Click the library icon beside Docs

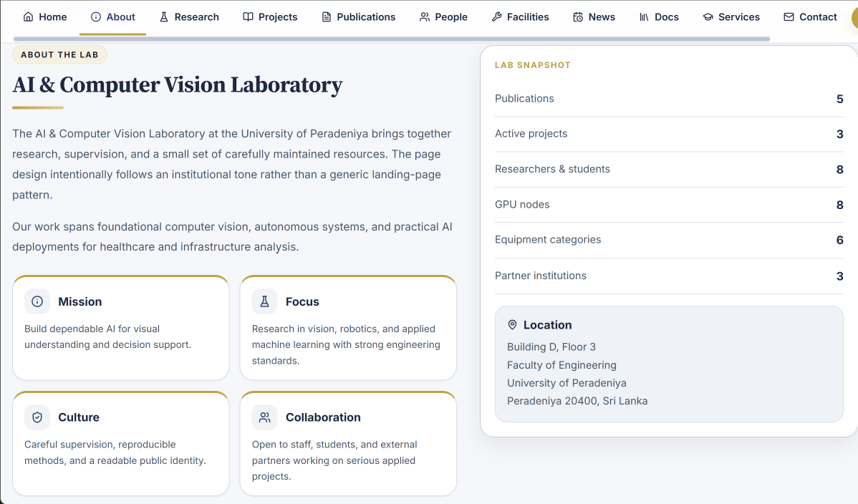coord(644,17)
